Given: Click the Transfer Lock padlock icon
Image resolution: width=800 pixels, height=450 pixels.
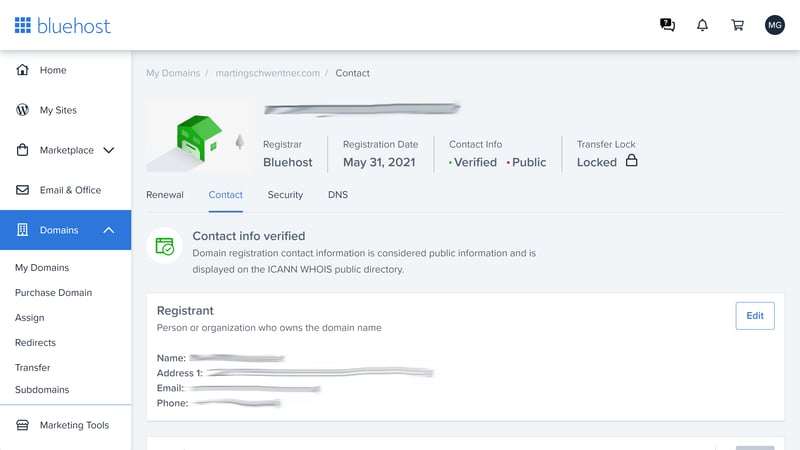Looking at the screenshot, I should point(632,160).
